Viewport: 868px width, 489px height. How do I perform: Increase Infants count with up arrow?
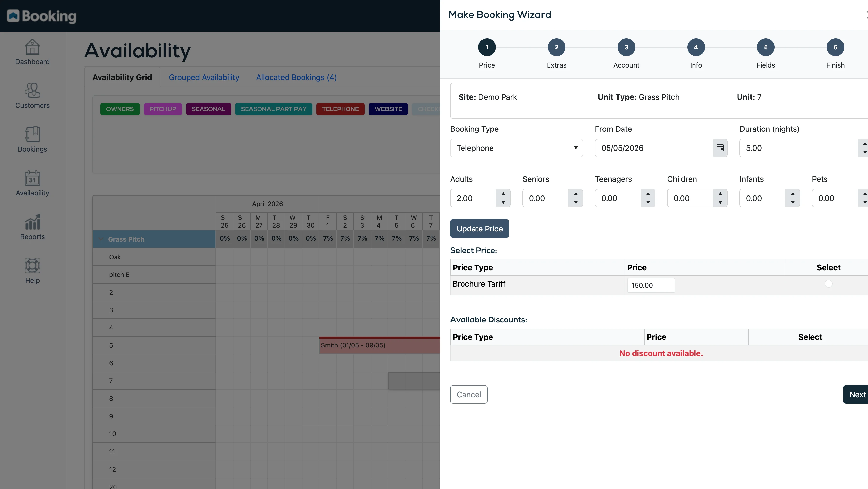[x=793, y=194]
